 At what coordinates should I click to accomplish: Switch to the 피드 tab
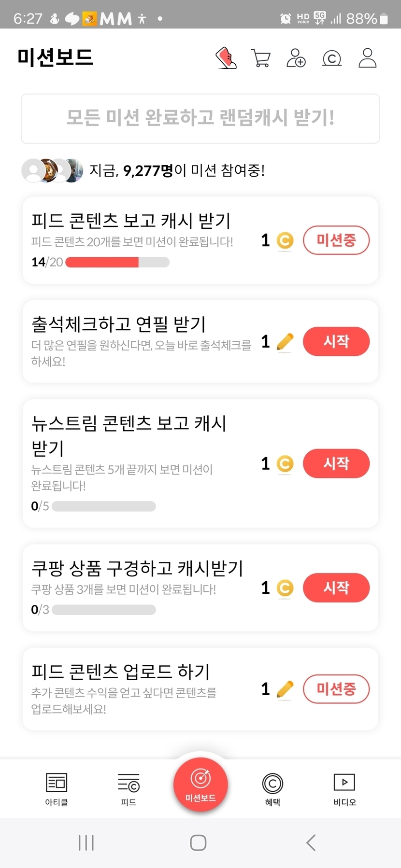[129, 788]
